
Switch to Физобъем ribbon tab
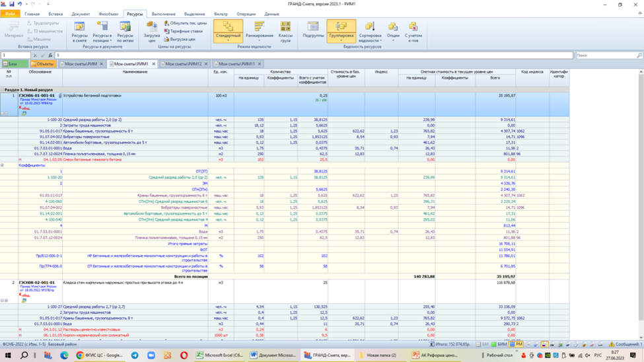pyautogui.click(x=108, y=14)
